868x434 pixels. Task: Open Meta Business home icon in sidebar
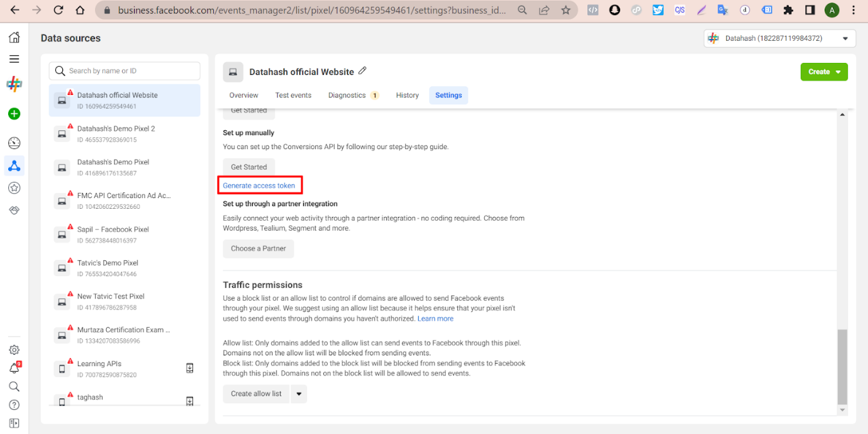point(14,38)
